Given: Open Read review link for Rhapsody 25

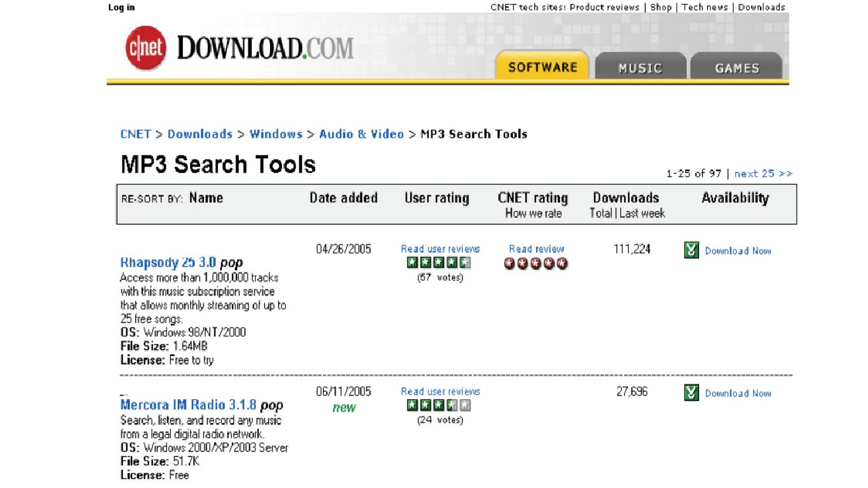Looking at the screenshot, I should click(x=536, y=249).
